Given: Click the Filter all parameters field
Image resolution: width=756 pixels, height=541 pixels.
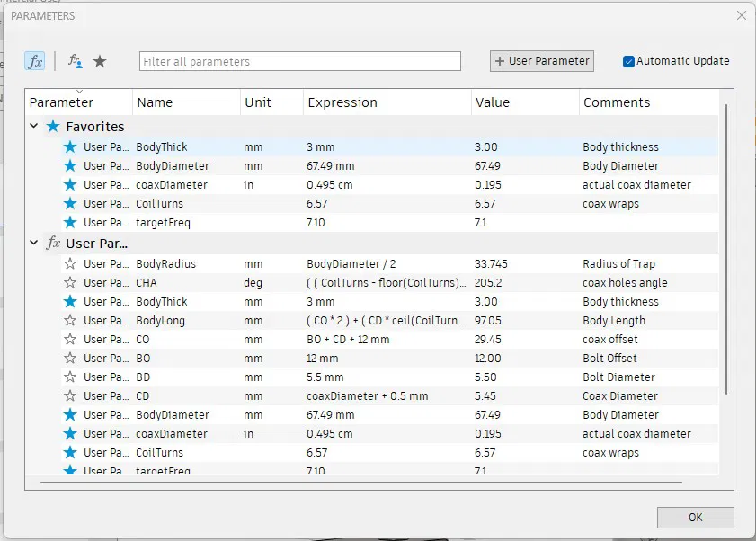Looking at the screenshot, I should pyautogui.click(x=300, y=62).
